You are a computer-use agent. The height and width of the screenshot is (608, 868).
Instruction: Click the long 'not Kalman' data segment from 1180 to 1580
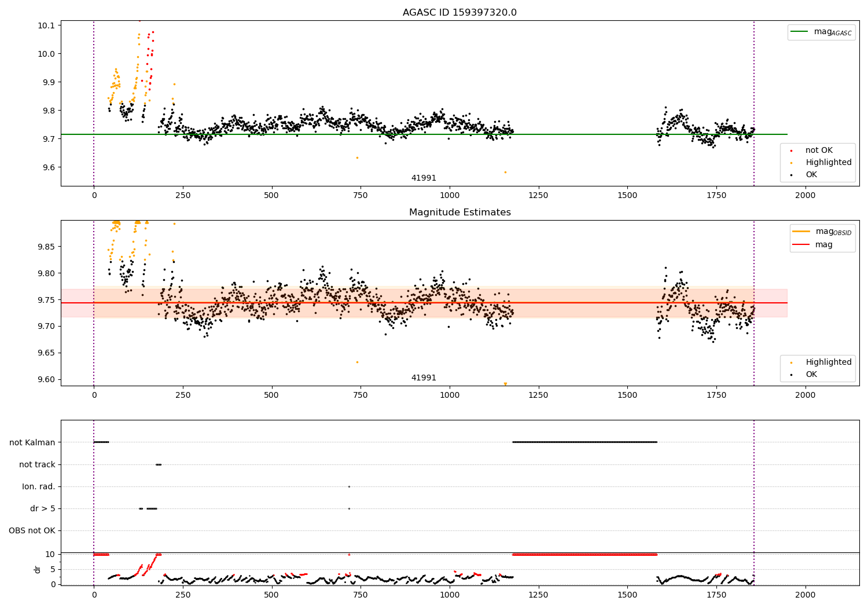[x=584, y=442]
